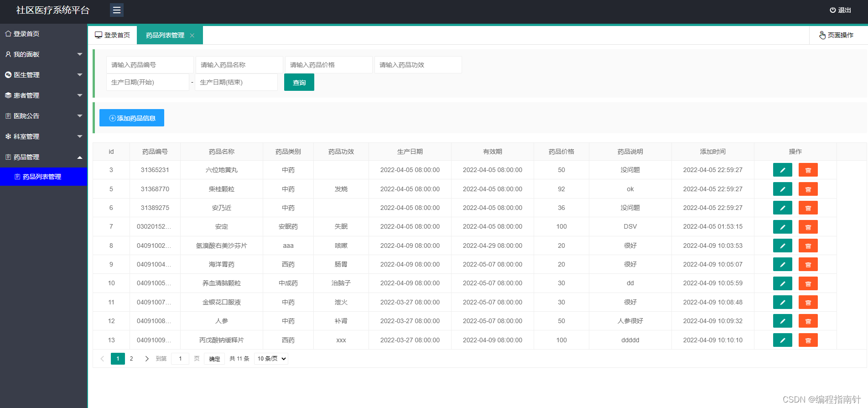Expand the 患者管理 sidebar menu
The width and height of the screenshot is (868, 408).
coord(43,95)
